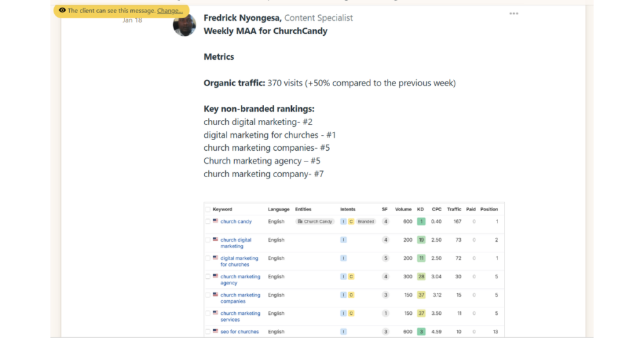
Task: Click the Fredrick Nyongesa author name
Action: (x=242, y=18)
